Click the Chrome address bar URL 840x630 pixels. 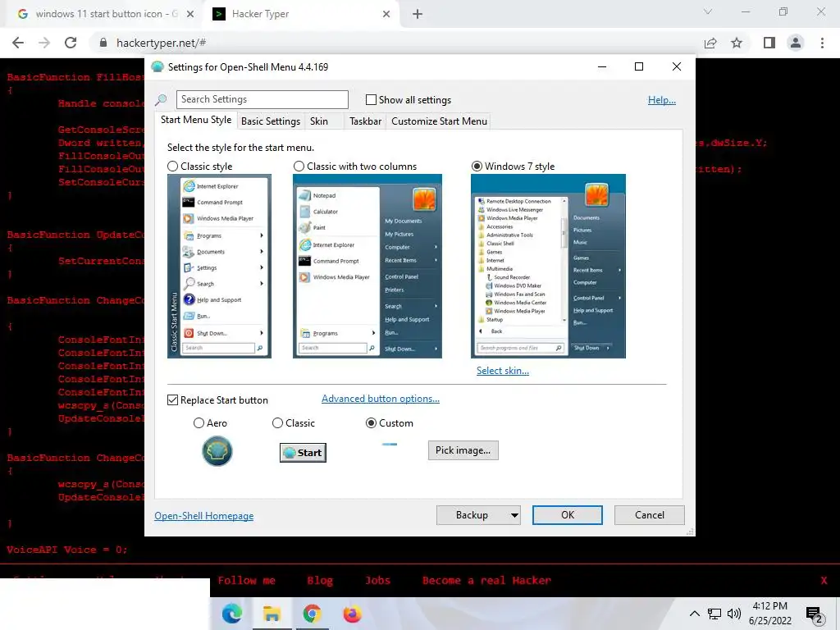coord(162,43)
